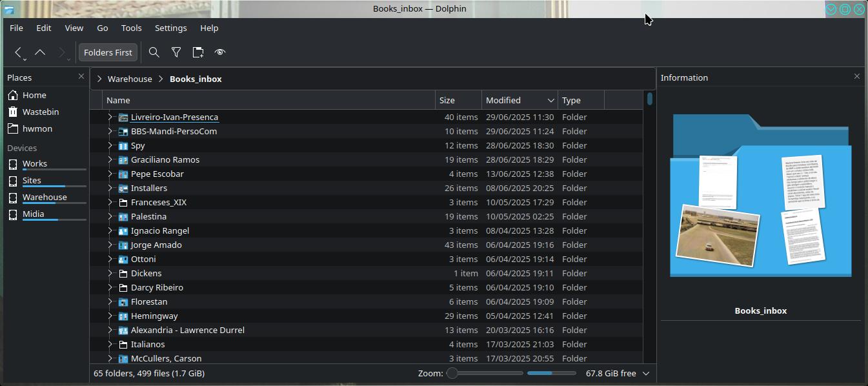Open the Midia device

coord(46,214)
